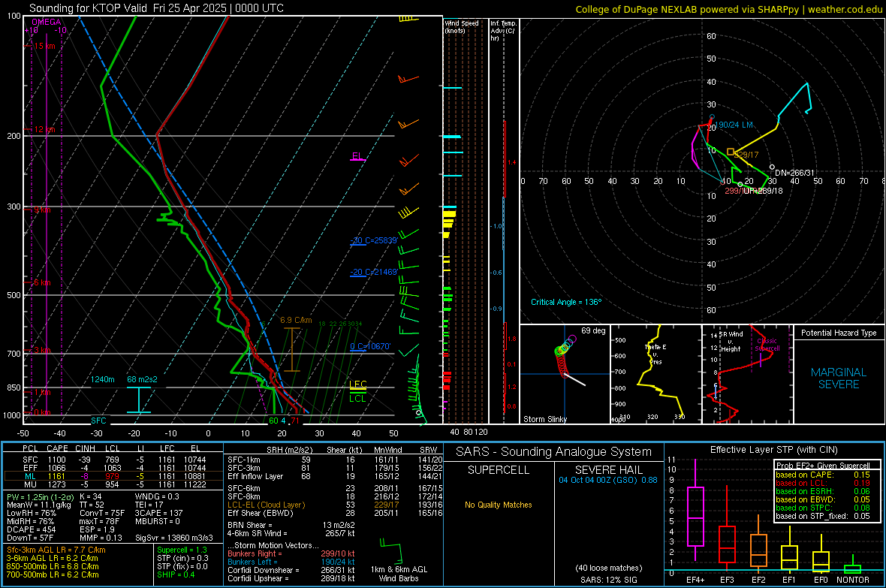Click the Wind Speed (knots) panel header
Image resolution: width=886 pixels, height=588 pixels.
[x=462, y=26]
